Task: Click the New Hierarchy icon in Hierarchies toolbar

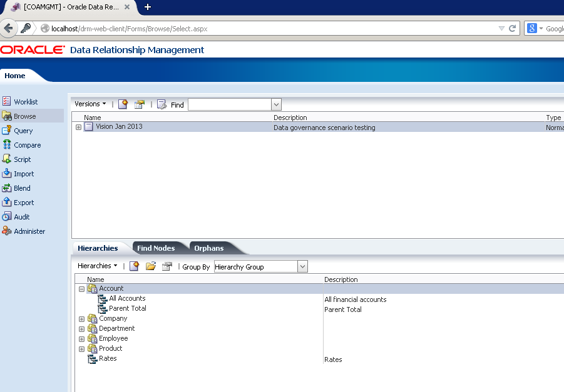Action: click(134, 266)
